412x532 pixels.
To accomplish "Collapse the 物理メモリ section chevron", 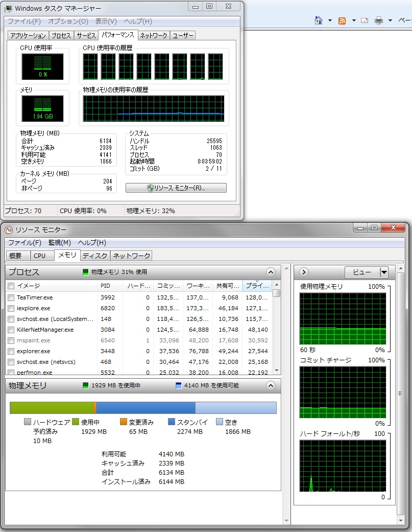I will (271, 385).
